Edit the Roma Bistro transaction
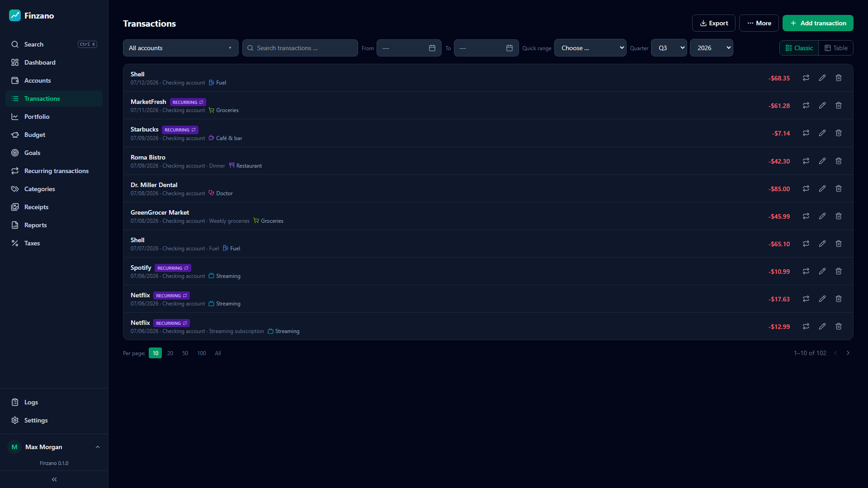 [x=822, y=161]
